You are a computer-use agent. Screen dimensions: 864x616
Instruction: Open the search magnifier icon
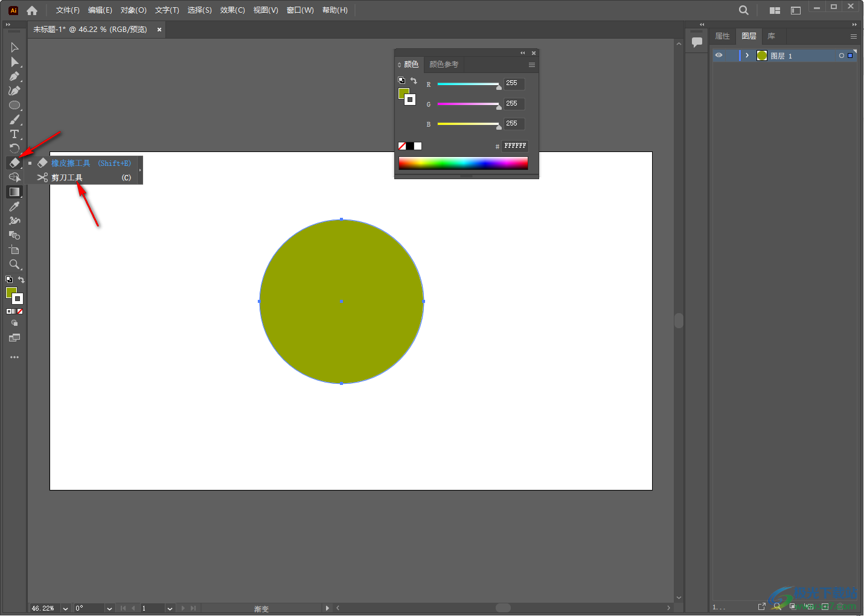coord(744,10)
